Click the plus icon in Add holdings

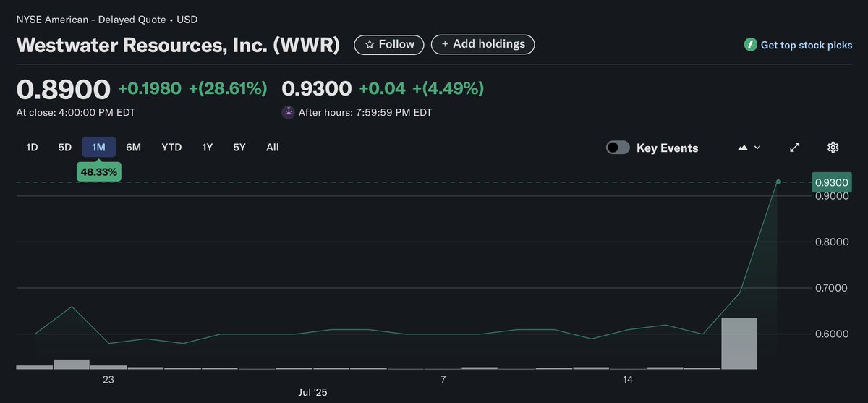(x=444, y=44)
